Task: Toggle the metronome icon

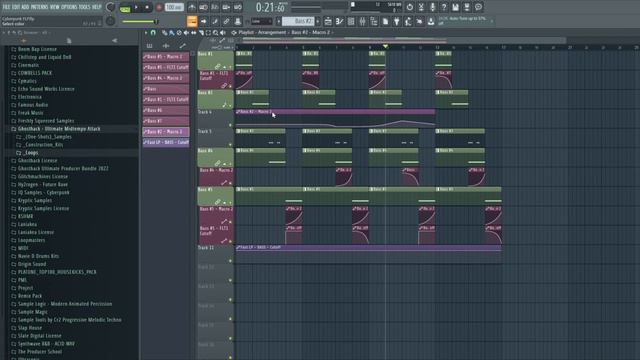Action: (192, 7)
